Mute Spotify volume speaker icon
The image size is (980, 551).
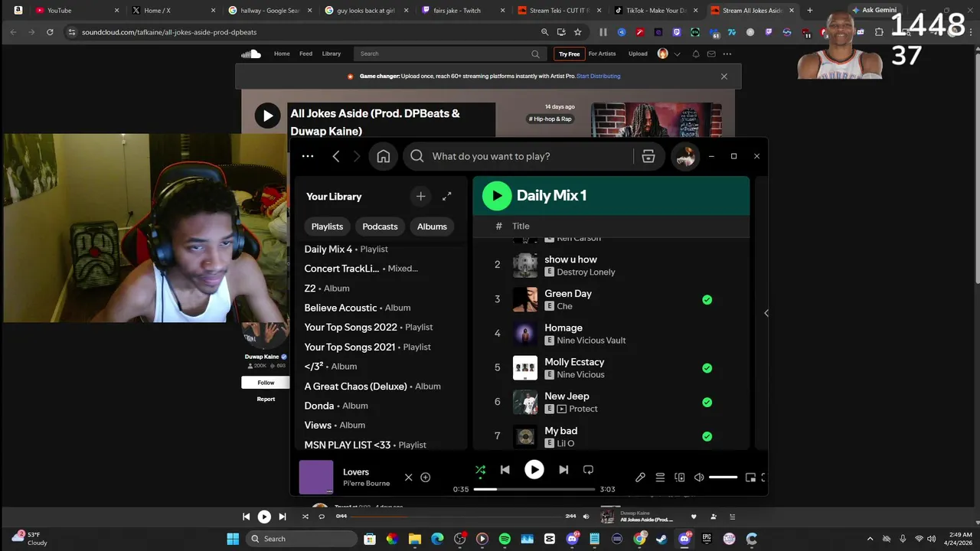click(699, 478)
